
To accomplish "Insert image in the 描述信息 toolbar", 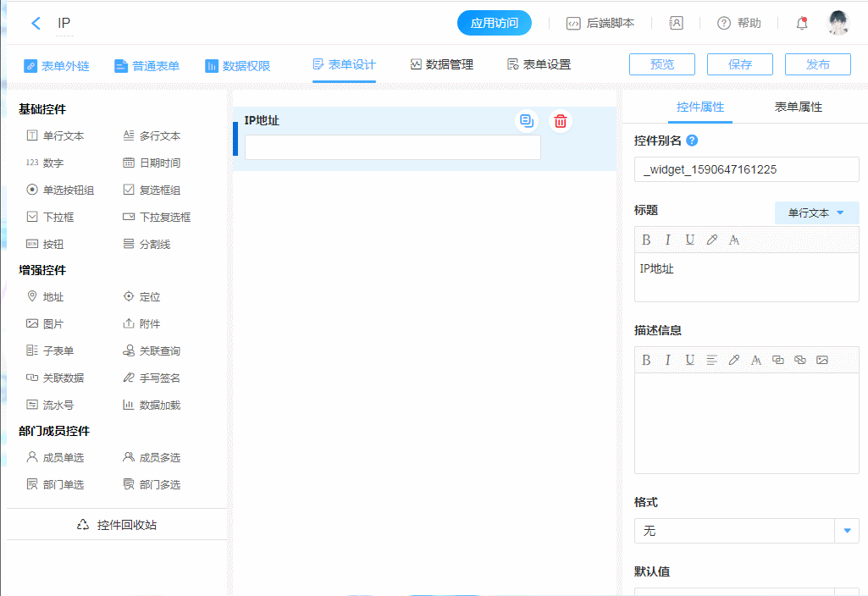I will click(x=821, y=360).
